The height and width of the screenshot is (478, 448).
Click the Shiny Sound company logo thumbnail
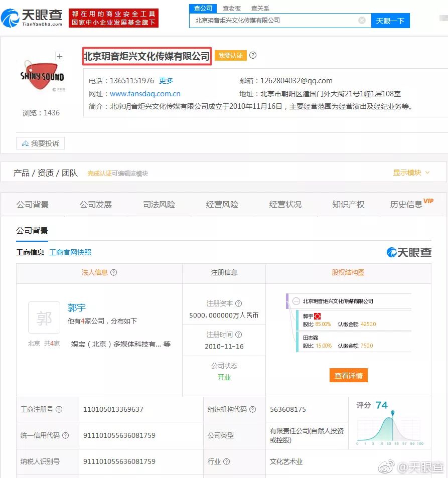pos(42,77)
